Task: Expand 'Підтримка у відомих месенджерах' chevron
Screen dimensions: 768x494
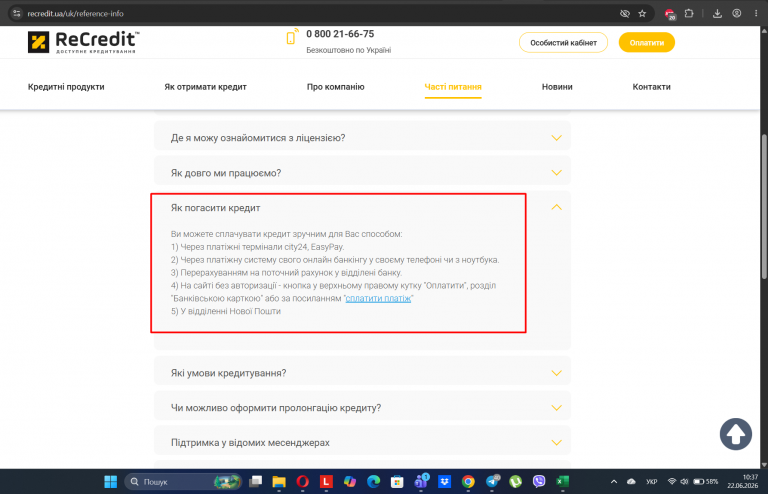Action: (556, 443)
